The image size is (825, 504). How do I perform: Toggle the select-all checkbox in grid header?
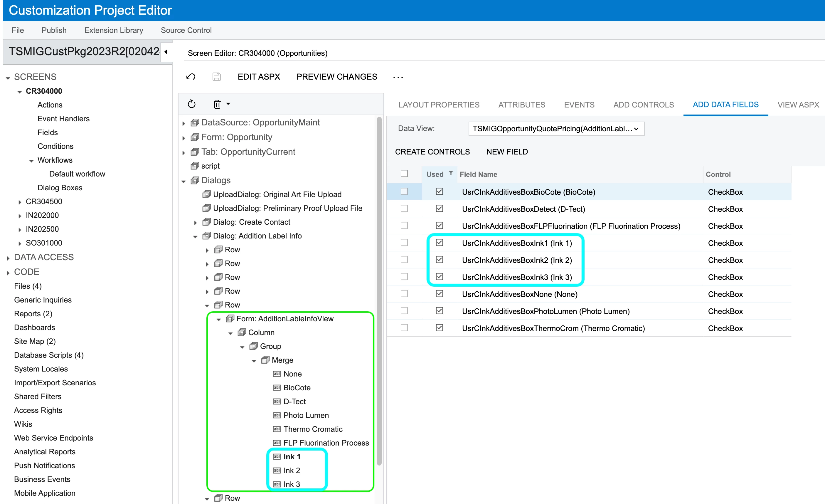(404, 174)
